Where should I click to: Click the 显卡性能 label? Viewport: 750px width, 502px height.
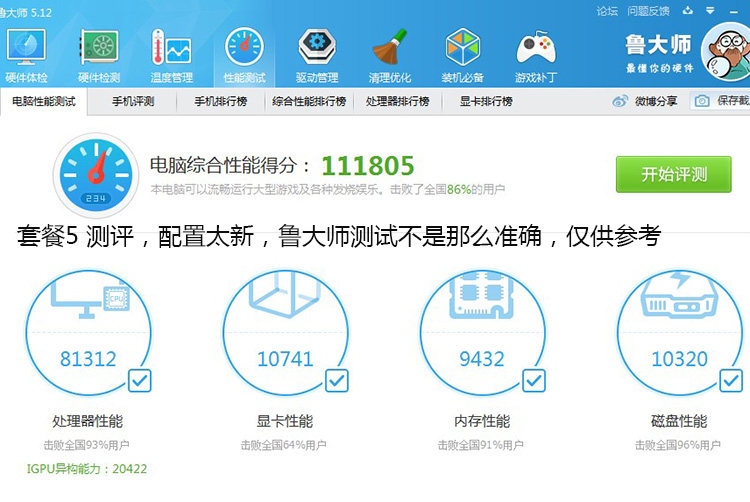[x=285, y=421]
